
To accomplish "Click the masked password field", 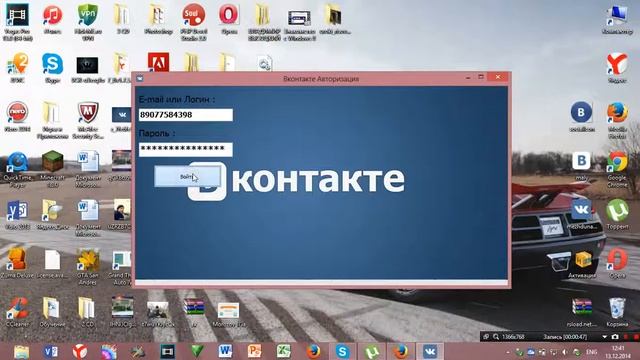I will tap(186, 149).
